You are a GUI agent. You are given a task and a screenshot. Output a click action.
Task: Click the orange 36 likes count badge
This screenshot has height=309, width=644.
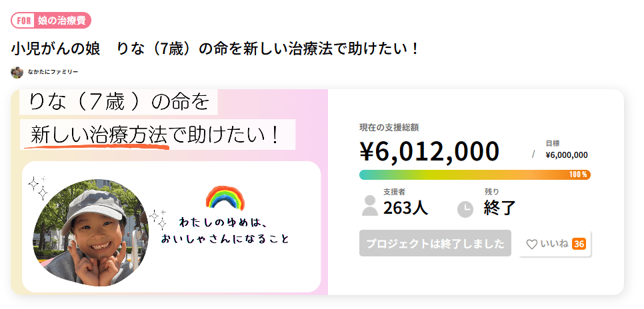tap(579, 244)
